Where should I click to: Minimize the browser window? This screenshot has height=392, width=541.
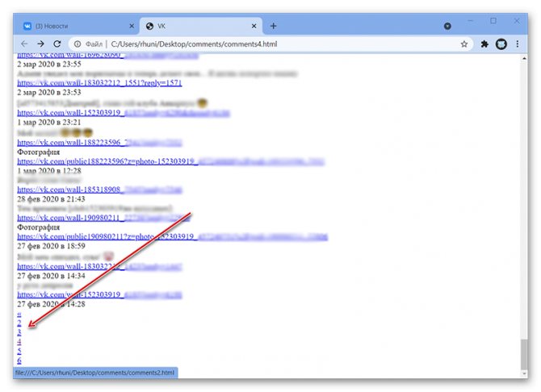click(470, 22)
